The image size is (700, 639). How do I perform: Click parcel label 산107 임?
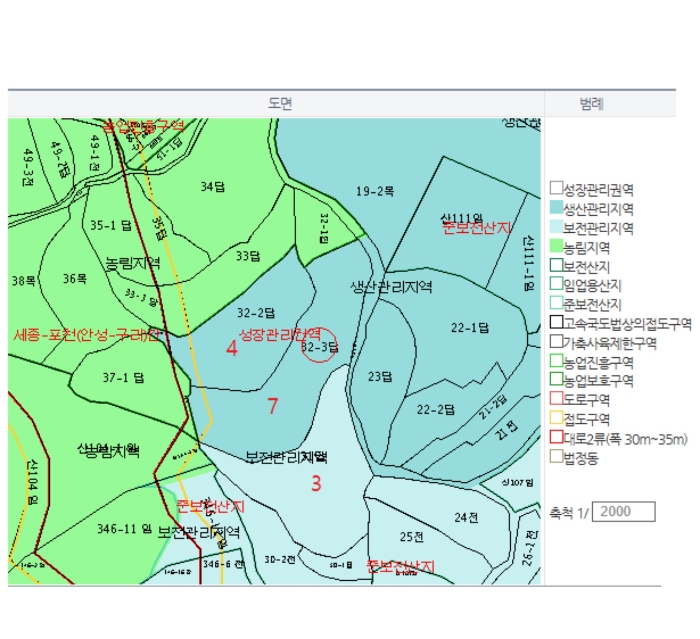pos(517,483)
